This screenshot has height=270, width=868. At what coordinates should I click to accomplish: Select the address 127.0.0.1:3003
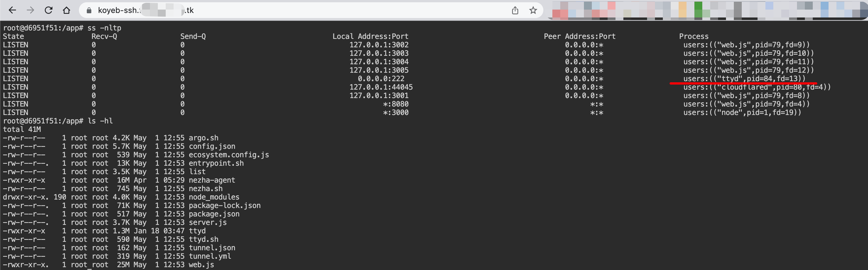click(x=379, y=53)
